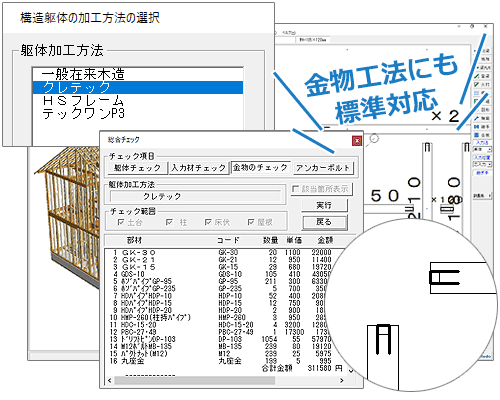Click the blue link below 入力位置 dropdown
This screenshot has width=500, height=400.
pyautogui.click(x=482, y=173)
